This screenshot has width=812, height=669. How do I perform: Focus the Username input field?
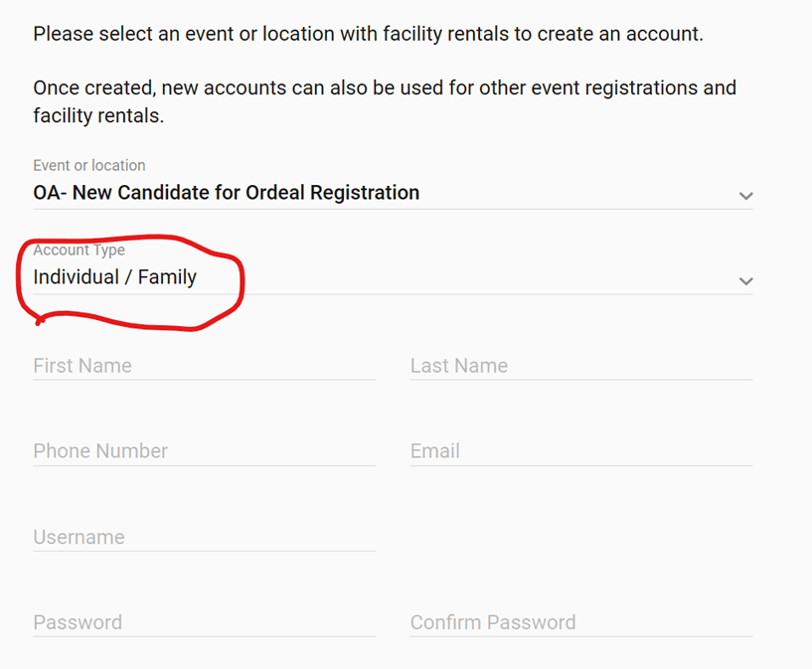click(204, 538)
